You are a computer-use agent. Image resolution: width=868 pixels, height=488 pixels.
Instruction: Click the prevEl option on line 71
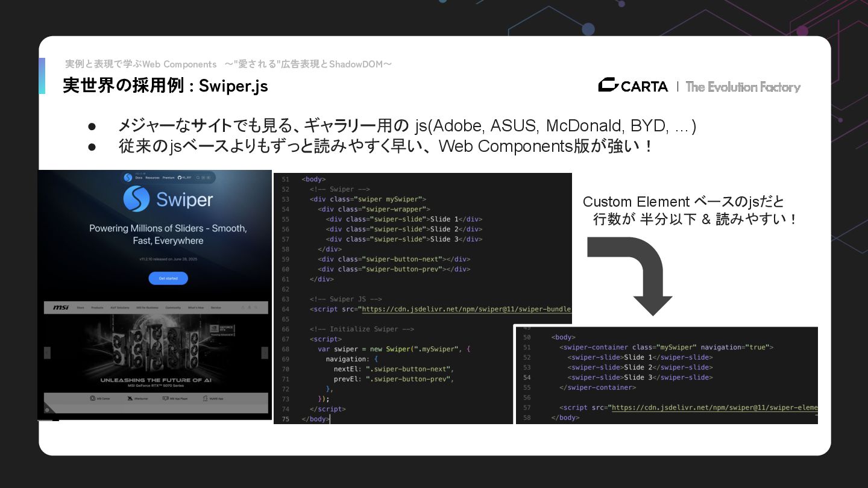click(x=394, y=378)
